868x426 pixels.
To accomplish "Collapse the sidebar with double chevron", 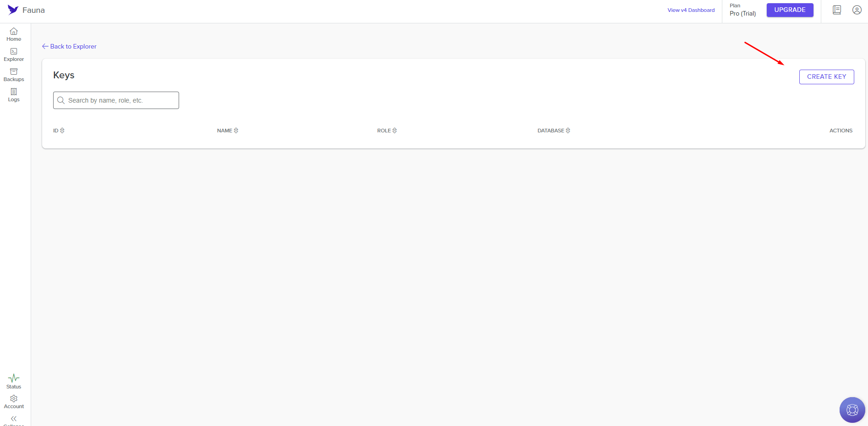I will 14,419.
